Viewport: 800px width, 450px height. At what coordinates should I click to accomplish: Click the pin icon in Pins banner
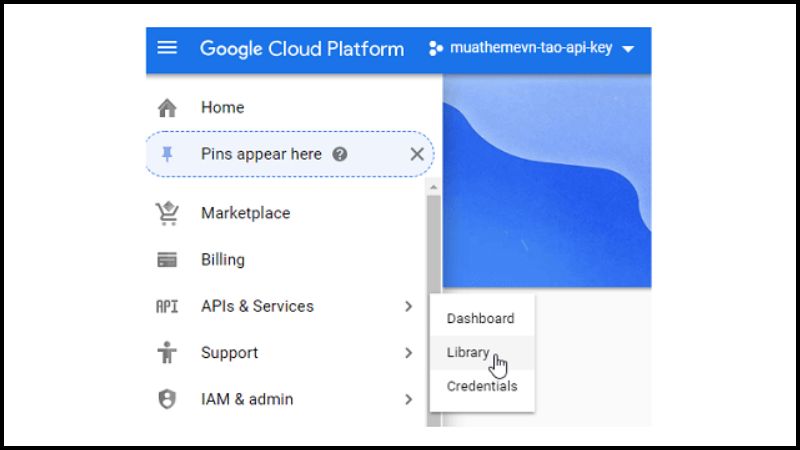pyautogui.click(x=167, y=154)
